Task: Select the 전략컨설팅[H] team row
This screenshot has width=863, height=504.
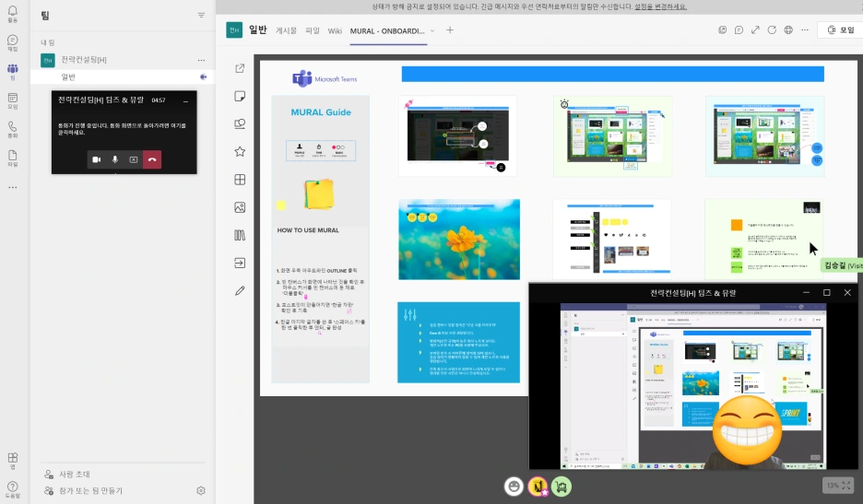Action: 123,60
